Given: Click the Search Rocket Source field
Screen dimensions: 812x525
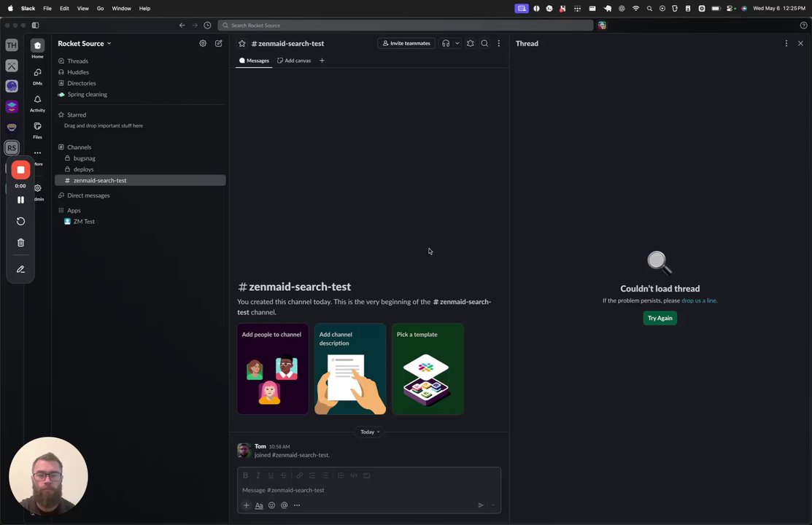Looking at the screenshot, I should (x=406, y=26).
